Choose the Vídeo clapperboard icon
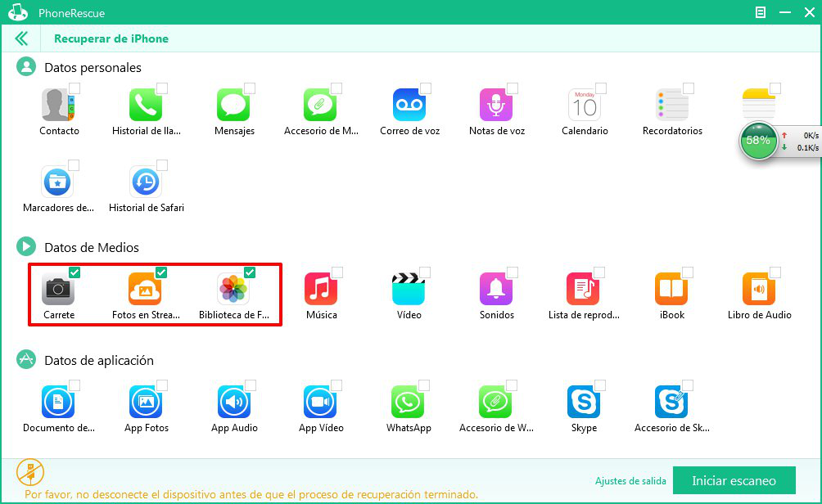The height and width of the screenshot is (504, 822). [409, 289]
